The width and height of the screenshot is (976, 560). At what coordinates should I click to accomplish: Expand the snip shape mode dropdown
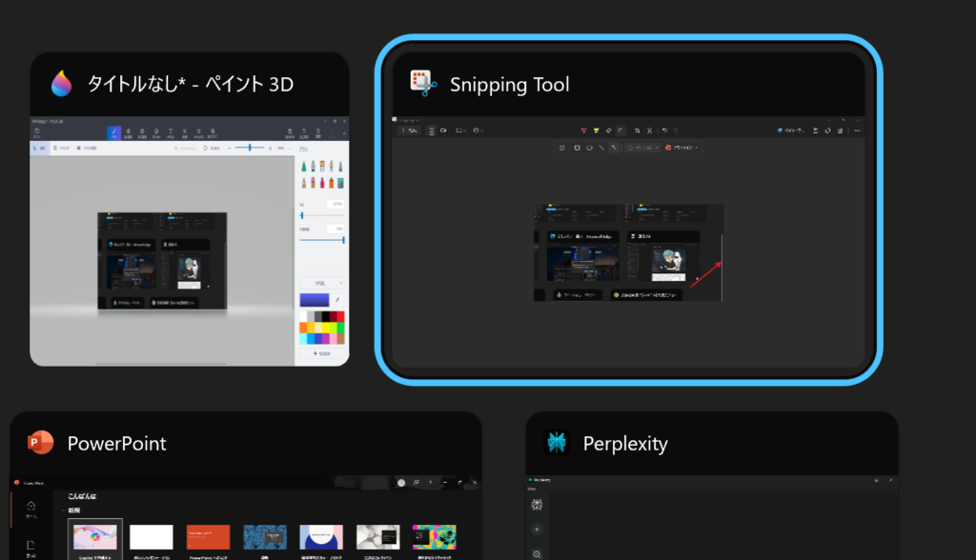point(461,130)
